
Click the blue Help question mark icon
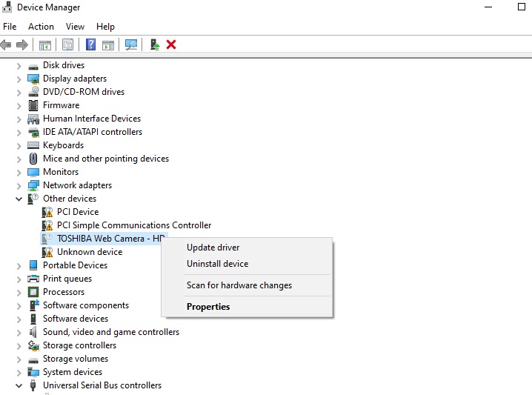(90, 44)
